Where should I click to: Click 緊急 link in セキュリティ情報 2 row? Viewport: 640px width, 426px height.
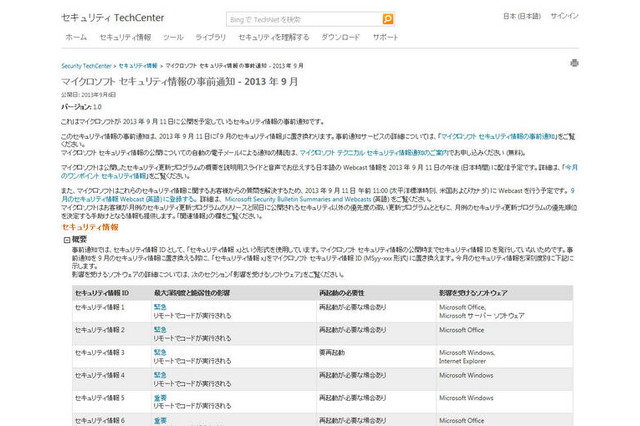[x=160, y=330]
